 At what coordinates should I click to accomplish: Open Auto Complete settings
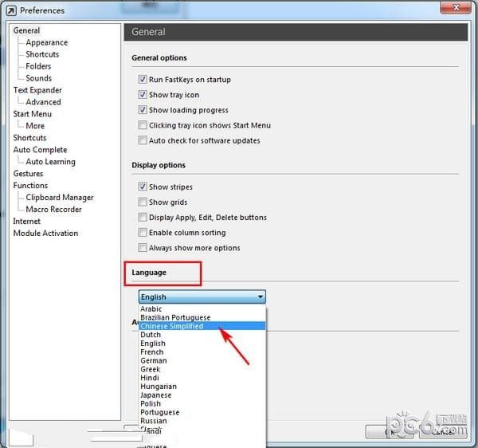[40, 150]
